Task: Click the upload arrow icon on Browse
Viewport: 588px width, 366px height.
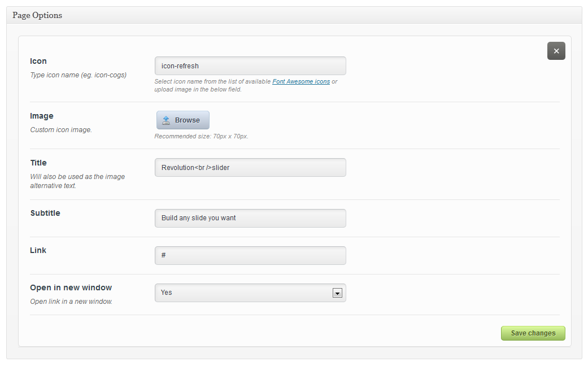Action: click(166, 120)
